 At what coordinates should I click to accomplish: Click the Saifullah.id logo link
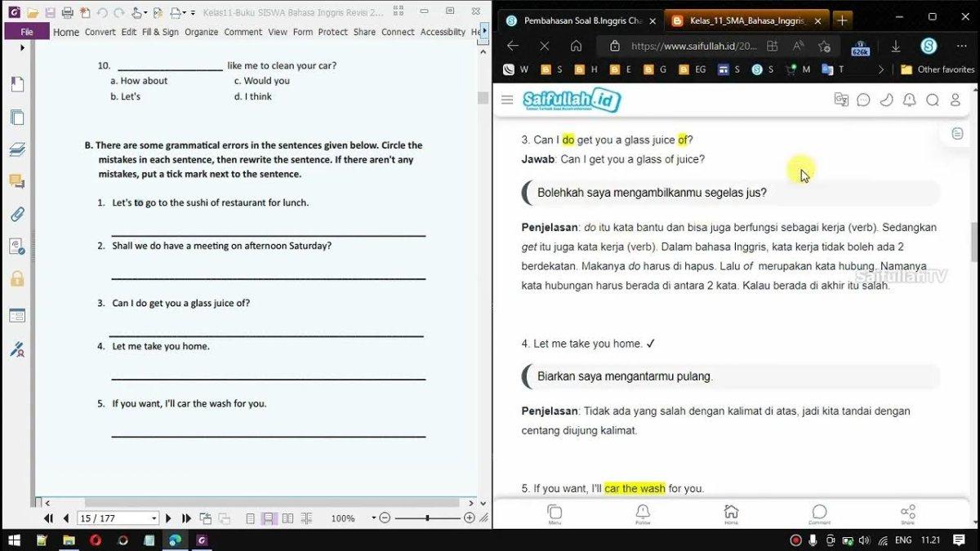[572, 100]
